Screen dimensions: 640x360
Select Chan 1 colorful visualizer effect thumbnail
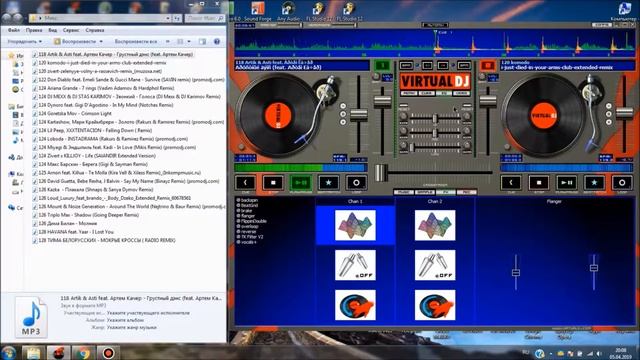click(x=355, y=225)
